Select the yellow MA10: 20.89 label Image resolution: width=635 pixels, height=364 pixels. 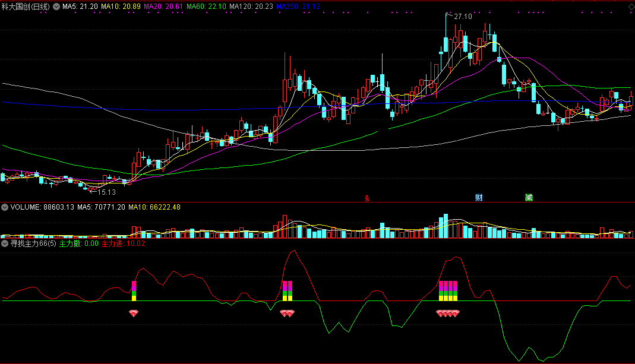pyautogui.click(x=121, y=7)
